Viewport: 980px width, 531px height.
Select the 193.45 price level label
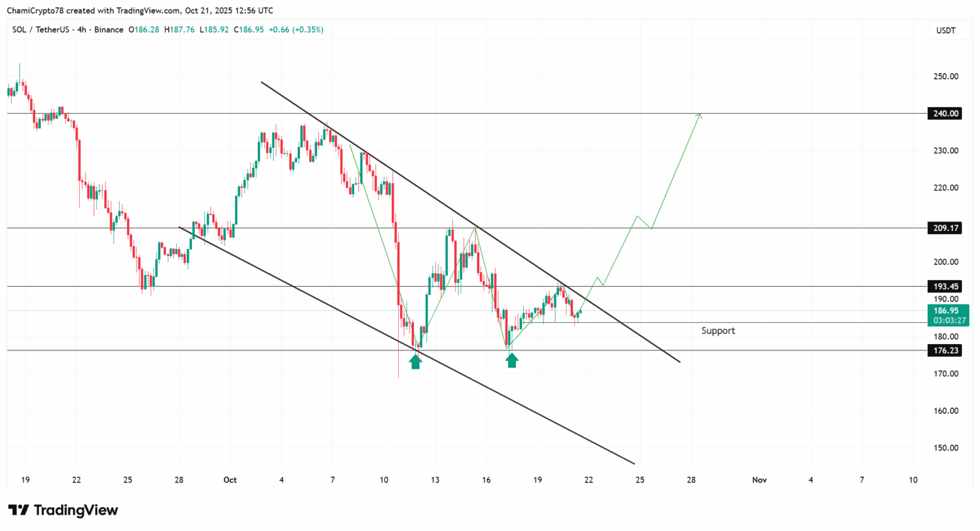946,287
